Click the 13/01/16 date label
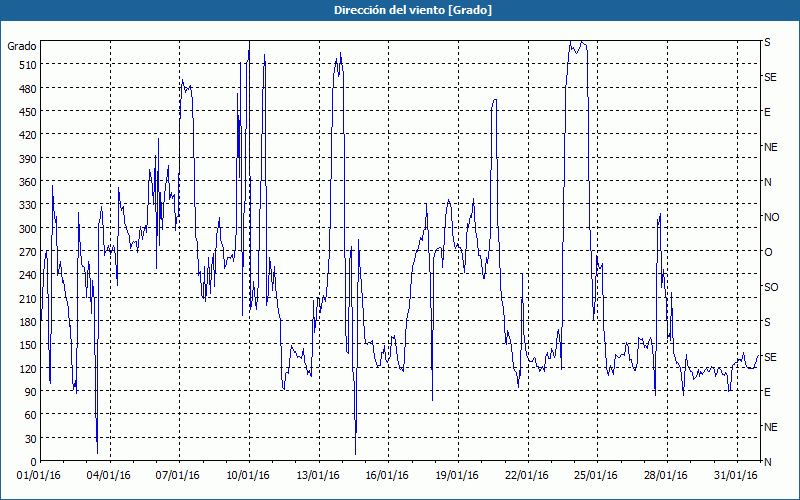 pyautogui.click(x=318, y=476)
